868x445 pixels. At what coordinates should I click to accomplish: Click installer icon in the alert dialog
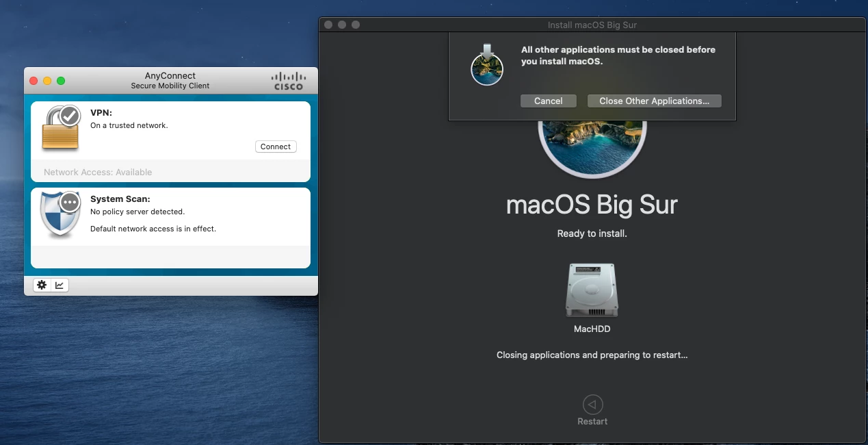pyautogui.click(x=487, y=64)
